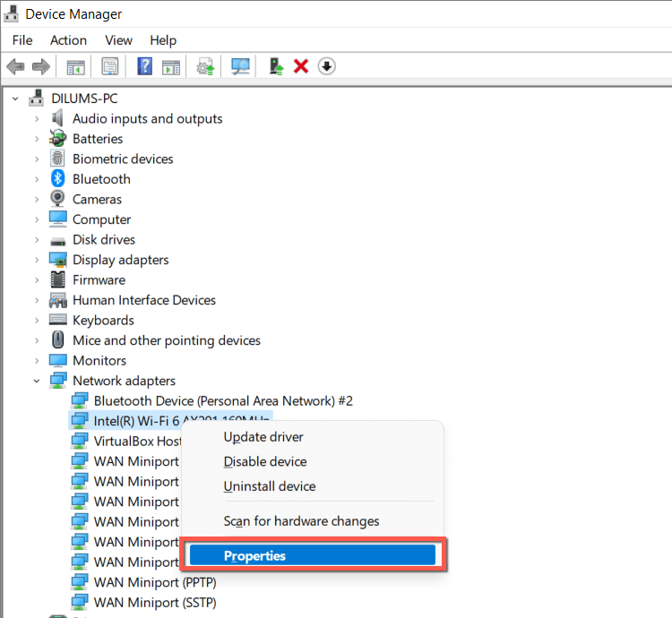The width and height of the screenshot is (672, 618).
Task: Click the Back arrow in the toolbar
Action: [15, 66]
